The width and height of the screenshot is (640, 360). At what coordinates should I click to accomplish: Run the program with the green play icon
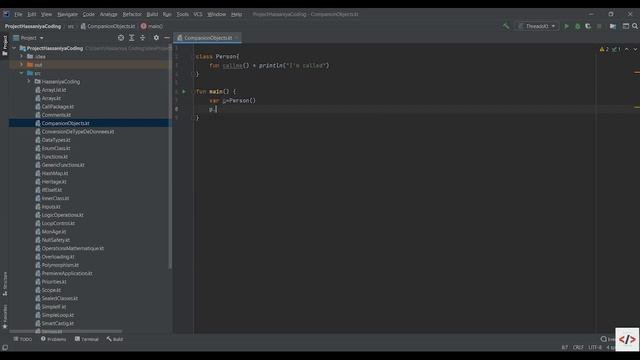click(567, 26)
